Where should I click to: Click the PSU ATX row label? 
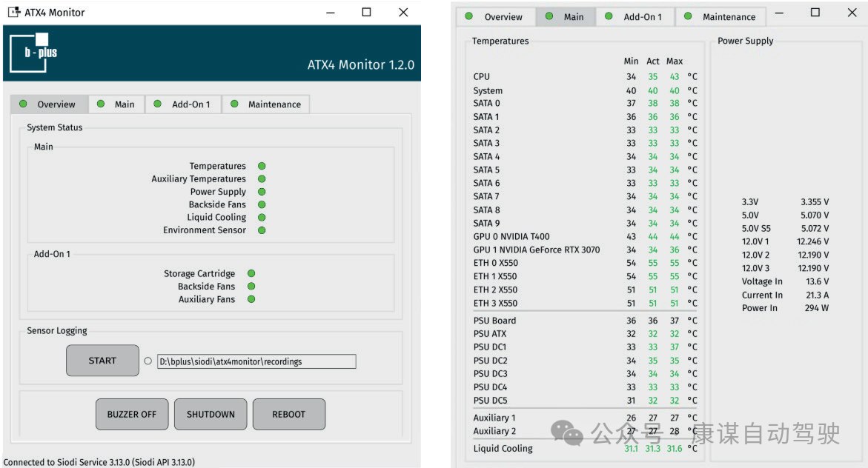pos(490,333)
